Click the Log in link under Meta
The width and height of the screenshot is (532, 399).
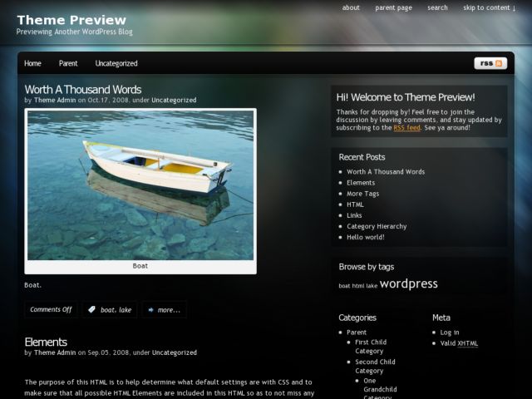click(450, 332)
